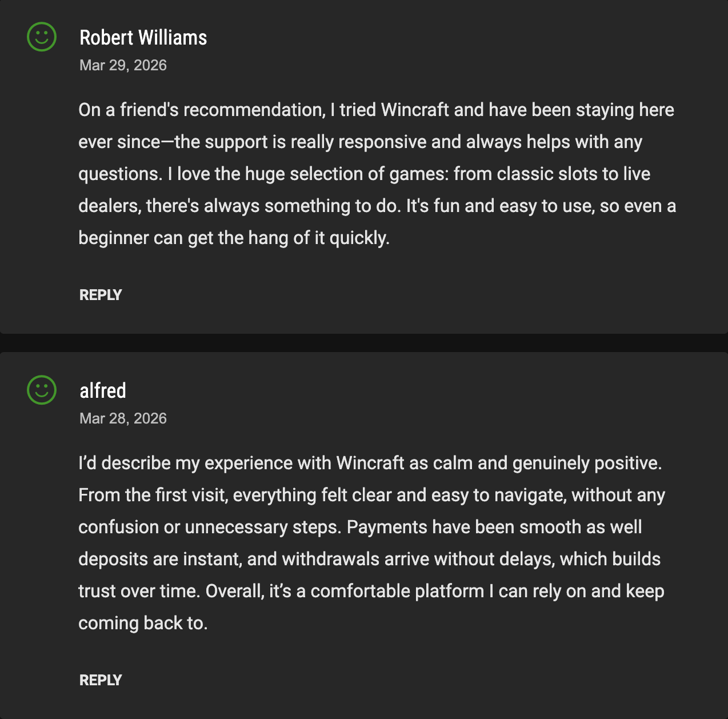Reply to alfred's review
Image resolution: width=728 pixels, height=719 pixels.
click(x=101, y=680)
